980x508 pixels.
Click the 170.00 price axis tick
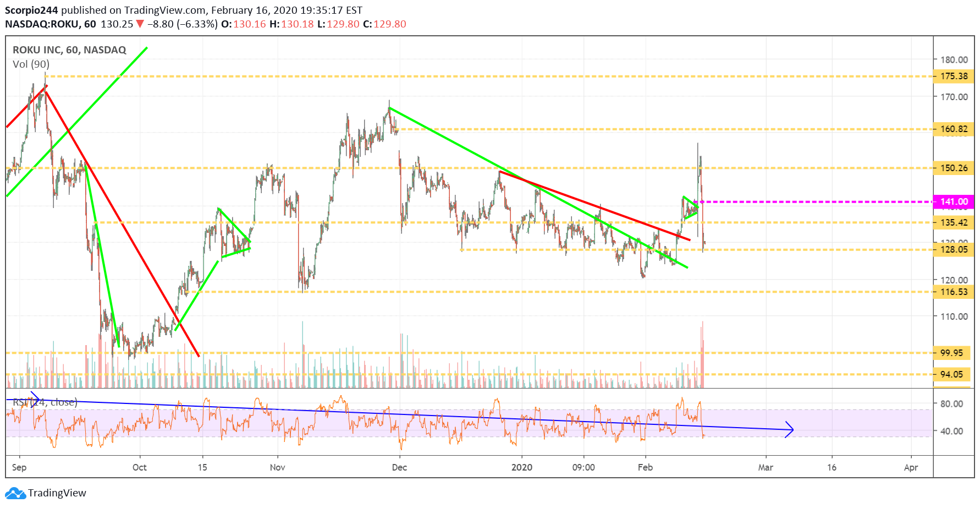(x=954, y=97)
